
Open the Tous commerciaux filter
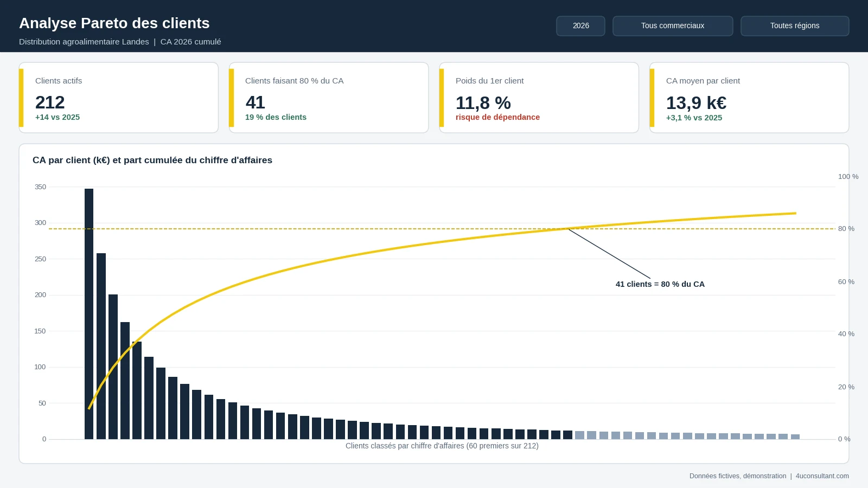coord(673,26)
